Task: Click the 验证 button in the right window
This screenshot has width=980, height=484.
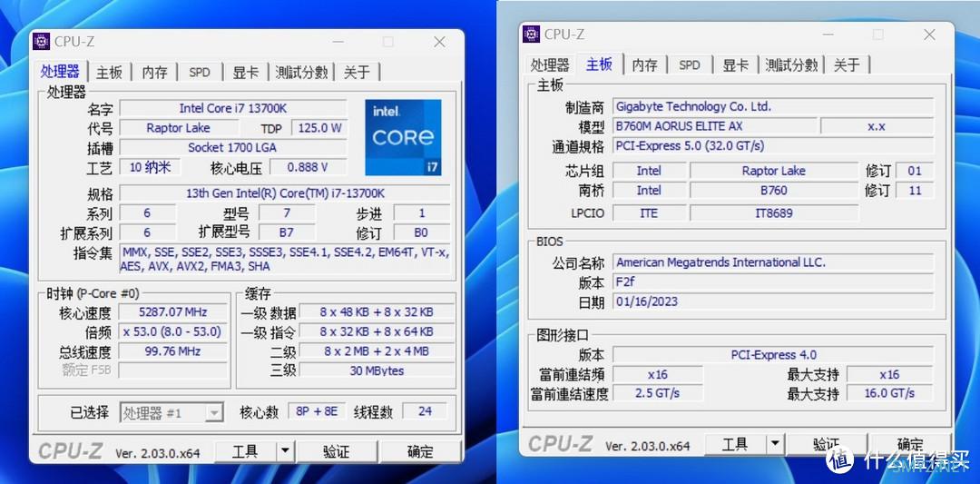Action: point(827,445)
